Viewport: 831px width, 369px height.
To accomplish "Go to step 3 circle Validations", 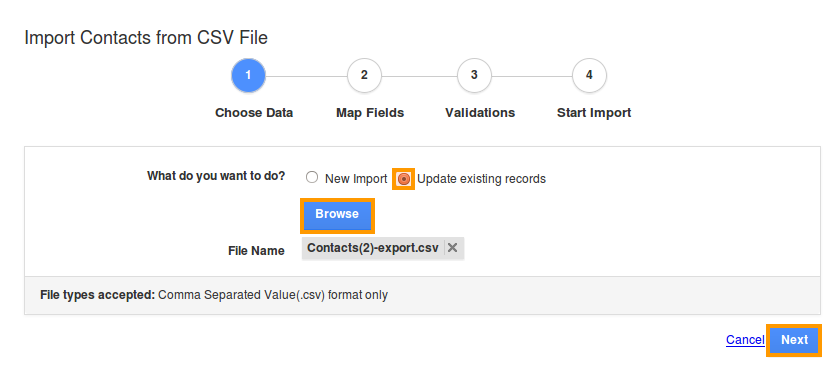I will click(474, 75).
